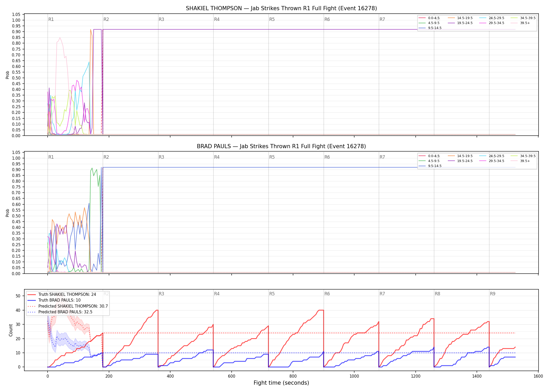Click the 24.5-29.5 legend entry in the top chart
The width and height of the screenshot is (549, 392).
pos(492,18)
